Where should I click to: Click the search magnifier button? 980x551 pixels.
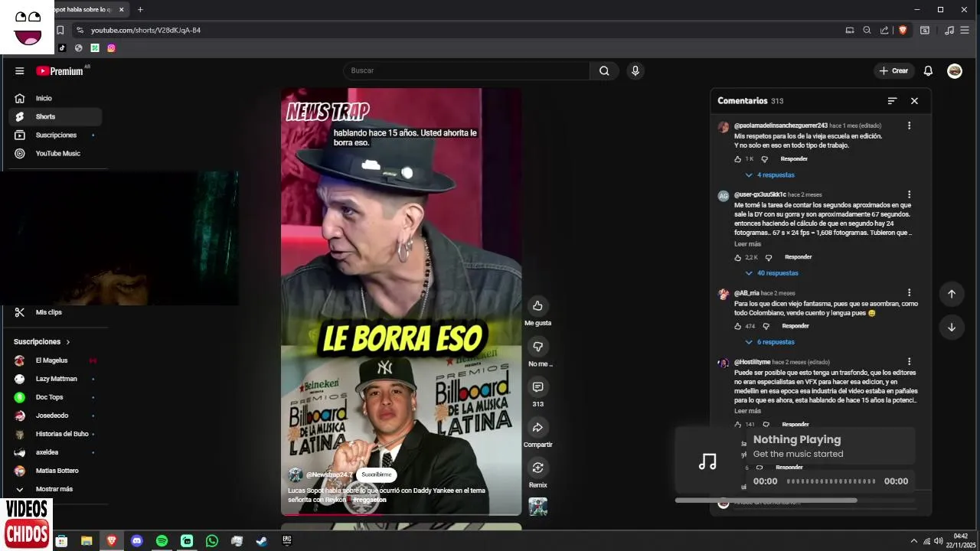604,70
